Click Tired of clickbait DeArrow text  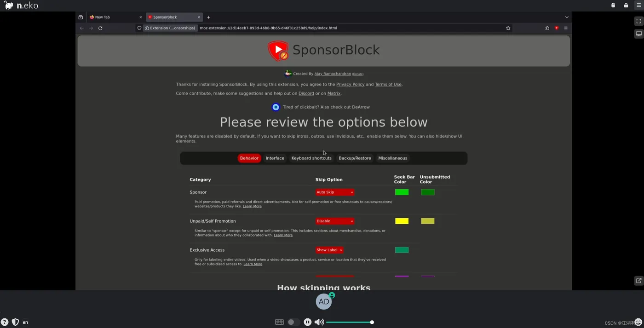(x=326, y=107)
